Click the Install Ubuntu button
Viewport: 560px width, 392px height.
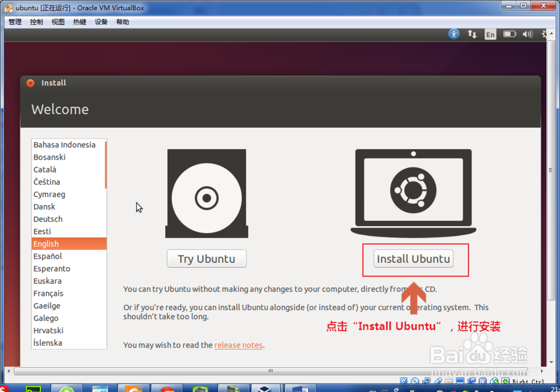pos(413,259)
